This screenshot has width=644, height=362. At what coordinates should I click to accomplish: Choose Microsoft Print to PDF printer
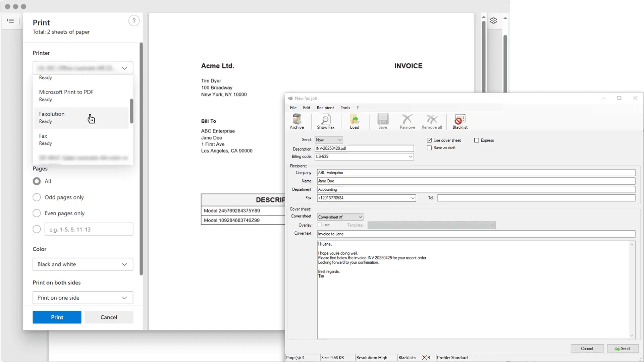[x=81, y=96]
